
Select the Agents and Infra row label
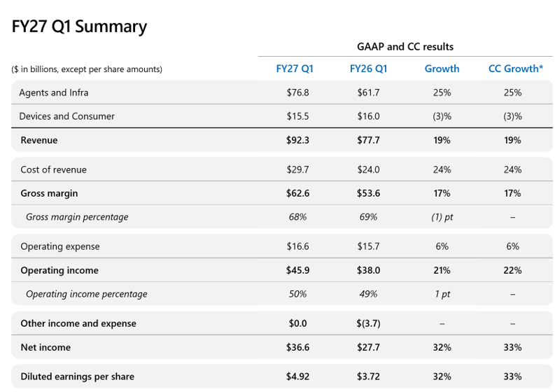click(54, 93)
